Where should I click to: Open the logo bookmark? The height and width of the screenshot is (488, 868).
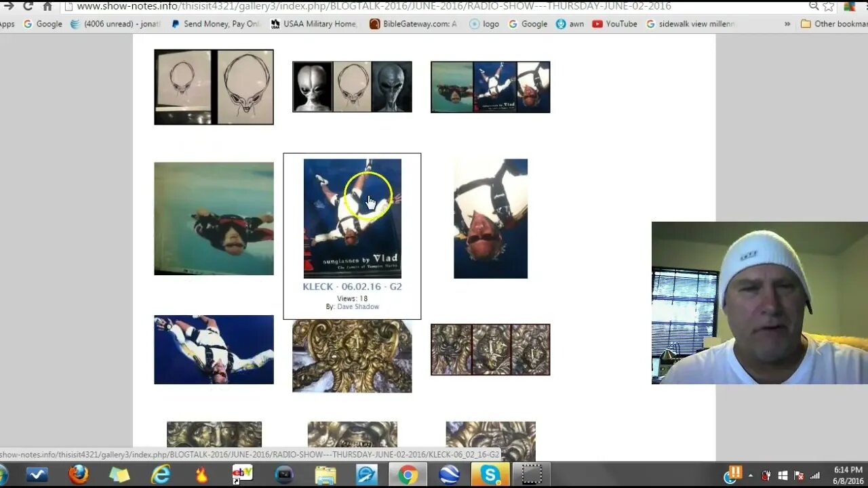(x=485, y=24)
